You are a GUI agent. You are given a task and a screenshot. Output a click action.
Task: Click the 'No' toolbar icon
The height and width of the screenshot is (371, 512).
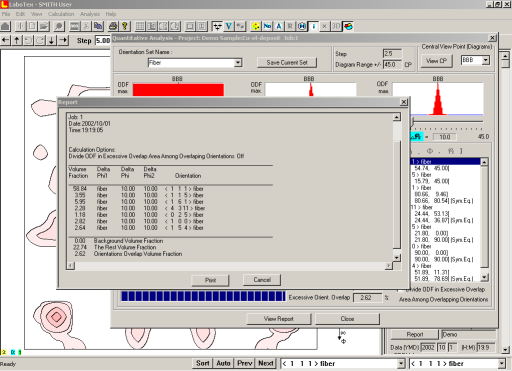267,26
